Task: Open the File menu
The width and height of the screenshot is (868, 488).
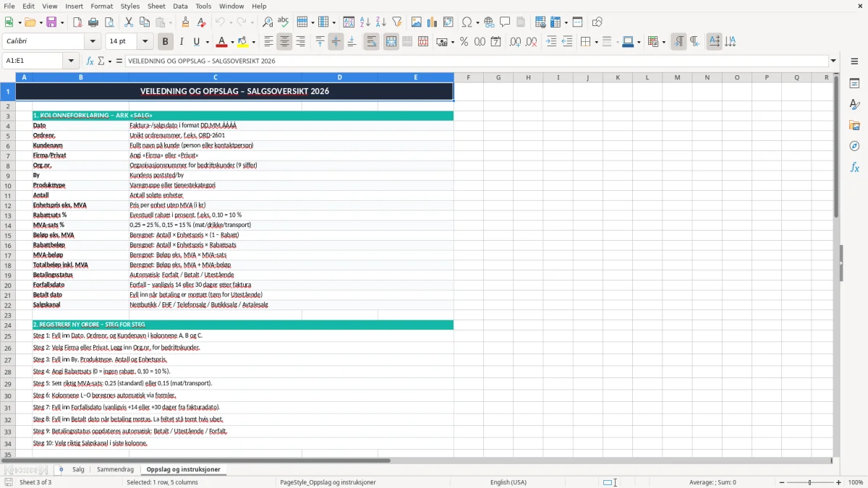Action: click(9, 6)
